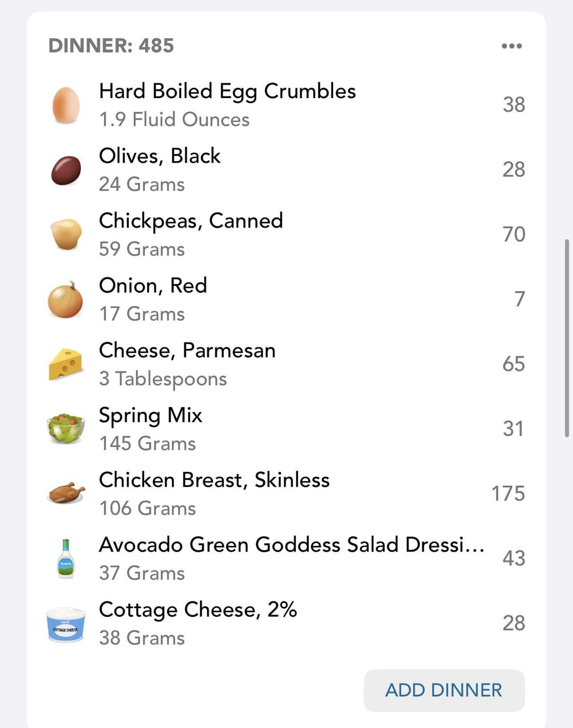Open the Cottage Cheese, 2% entry

(x=286, y=623)
